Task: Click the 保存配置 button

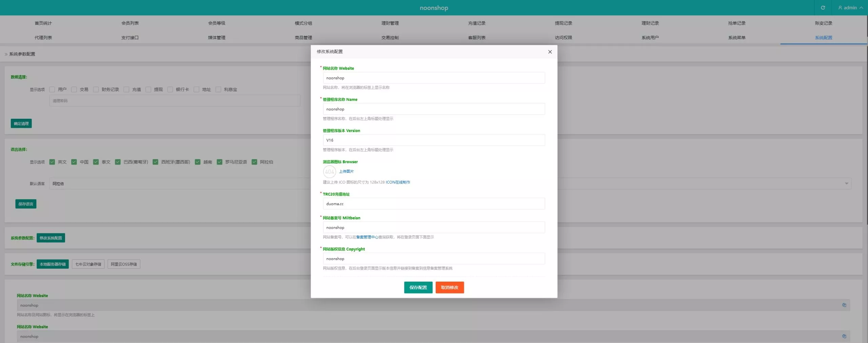Action: [x=418, y=287]
